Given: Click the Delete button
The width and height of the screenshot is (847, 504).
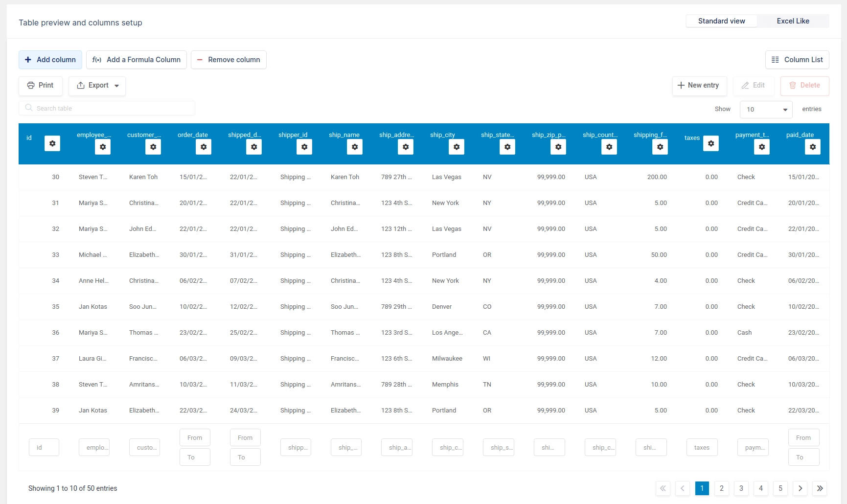Looking at the screenshot, I should click(804, 86).
